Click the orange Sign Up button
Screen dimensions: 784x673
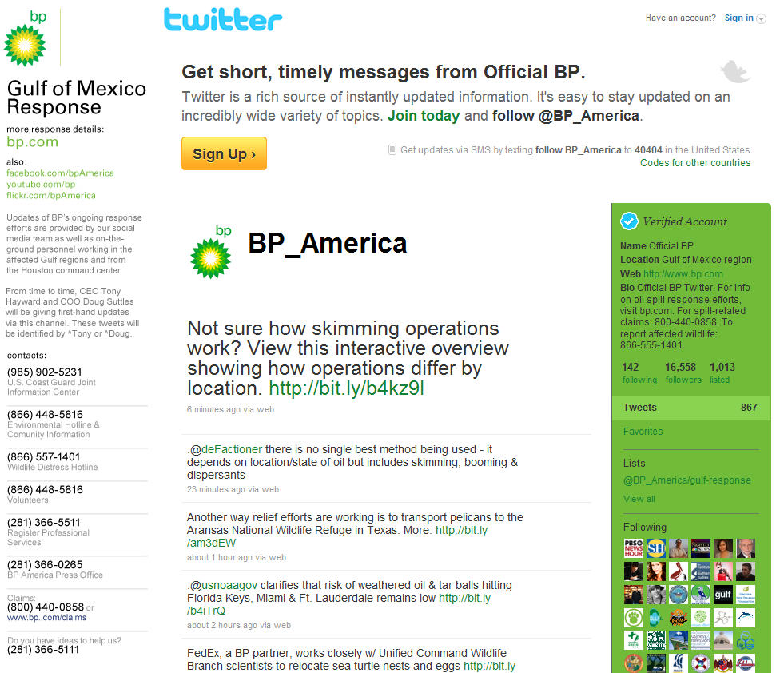(x=224, y=153)
